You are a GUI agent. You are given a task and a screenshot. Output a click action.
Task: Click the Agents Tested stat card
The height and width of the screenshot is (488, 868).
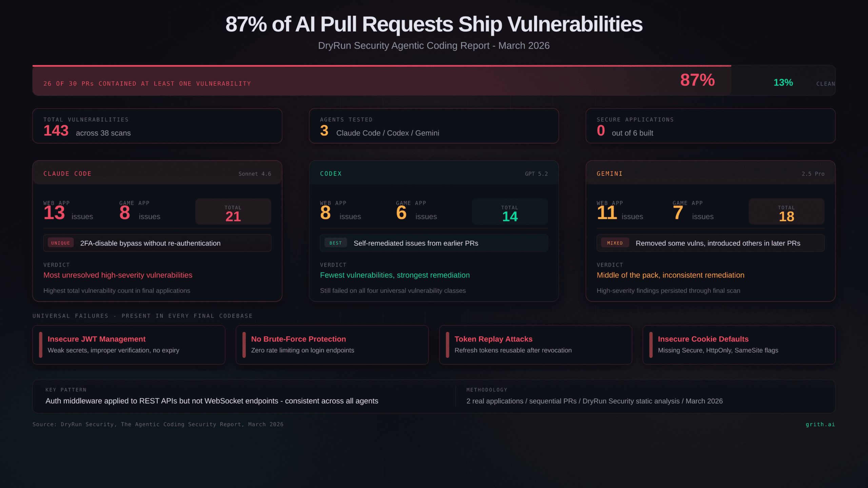(434, 126)
